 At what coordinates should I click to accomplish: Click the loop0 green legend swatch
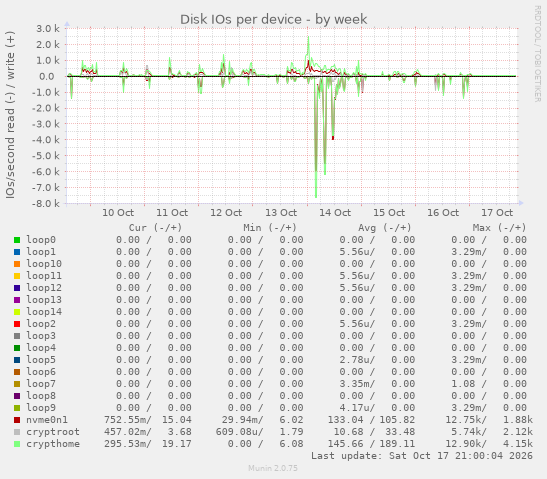tap(17, 240)
